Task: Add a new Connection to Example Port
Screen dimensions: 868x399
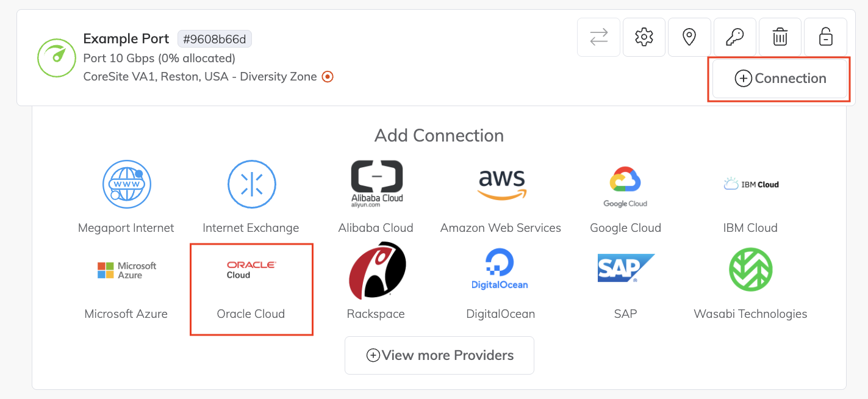Action: coord(778,78)
